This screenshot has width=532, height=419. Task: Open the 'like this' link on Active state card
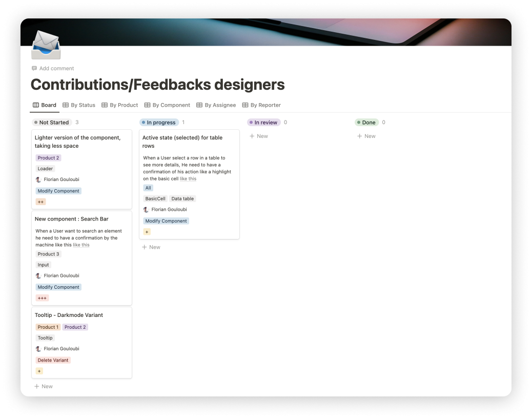(x=188, y=178)
